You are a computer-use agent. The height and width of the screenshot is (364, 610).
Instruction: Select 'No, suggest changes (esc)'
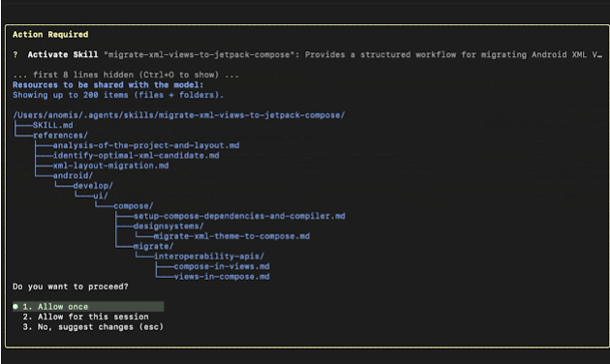(93, 326)
